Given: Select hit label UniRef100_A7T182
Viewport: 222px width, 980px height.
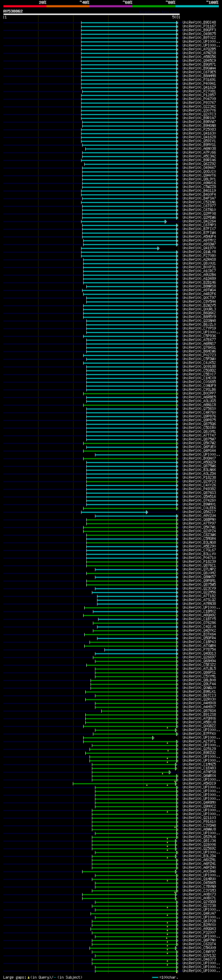Looking at the screenshot, I should [x=199, y=596].
